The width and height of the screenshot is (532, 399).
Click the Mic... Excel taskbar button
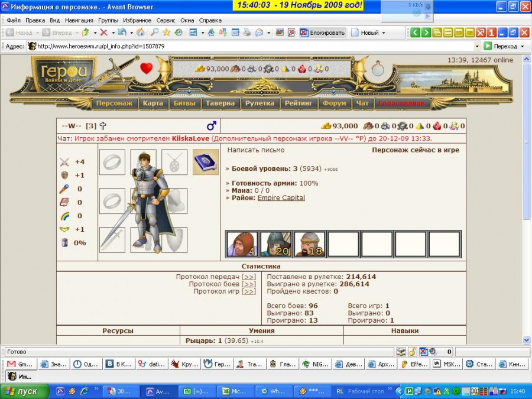[x=235, y=391]
